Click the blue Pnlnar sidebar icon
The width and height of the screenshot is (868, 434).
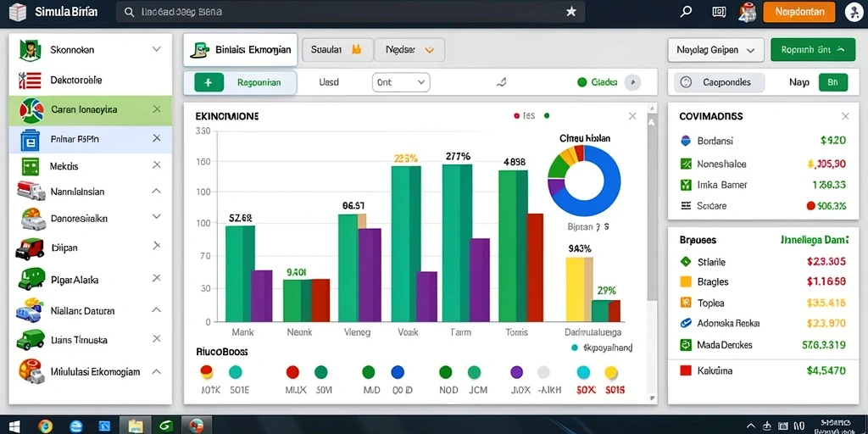tap(31, 140)
